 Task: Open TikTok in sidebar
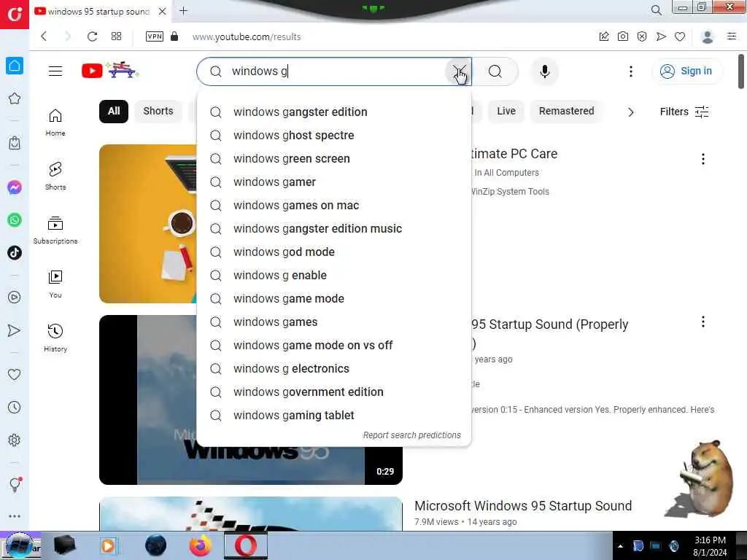click(15, 252)
